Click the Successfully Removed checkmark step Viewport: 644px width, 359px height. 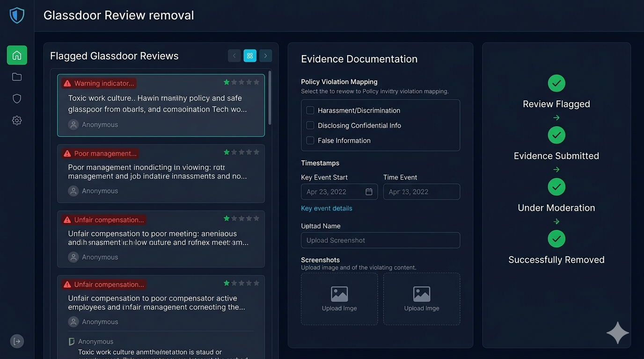point(556,239)
